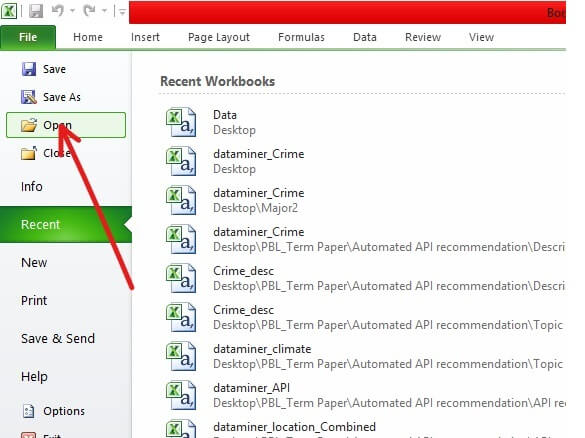Click icon for Crime_desc in Topic path

(x=181, y=317)
